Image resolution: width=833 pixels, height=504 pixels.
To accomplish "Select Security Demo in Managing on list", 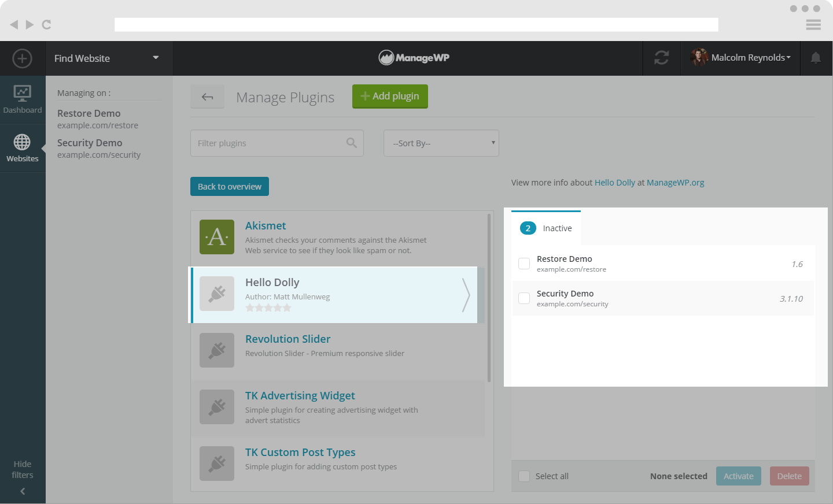I will pos(99,148).
